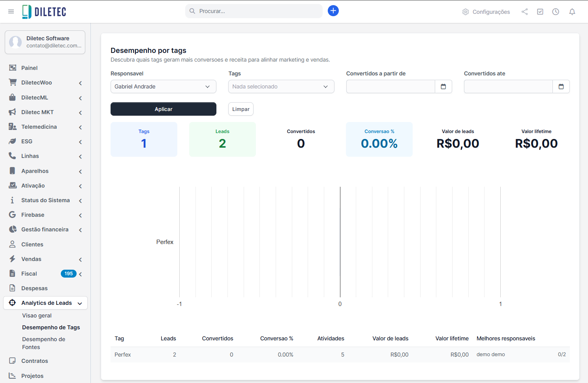The image size is (588, 383).
Task: Open the tasks checkmark icon
Action: click(x=540, y=12)
